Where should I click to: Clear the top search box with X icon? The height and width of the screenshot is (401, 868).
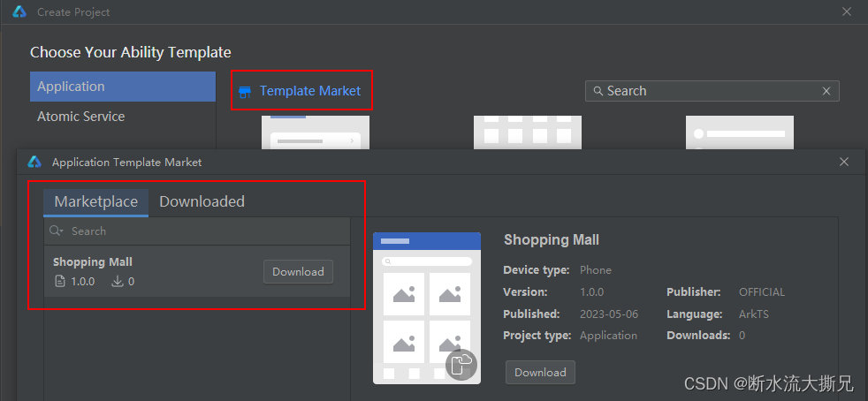coord(826,91)
